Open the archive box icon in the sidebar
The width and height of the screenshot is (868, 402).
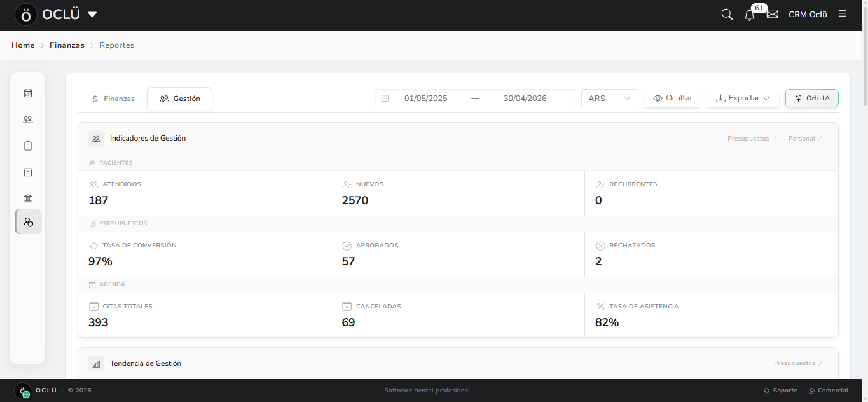pos(28,172)
